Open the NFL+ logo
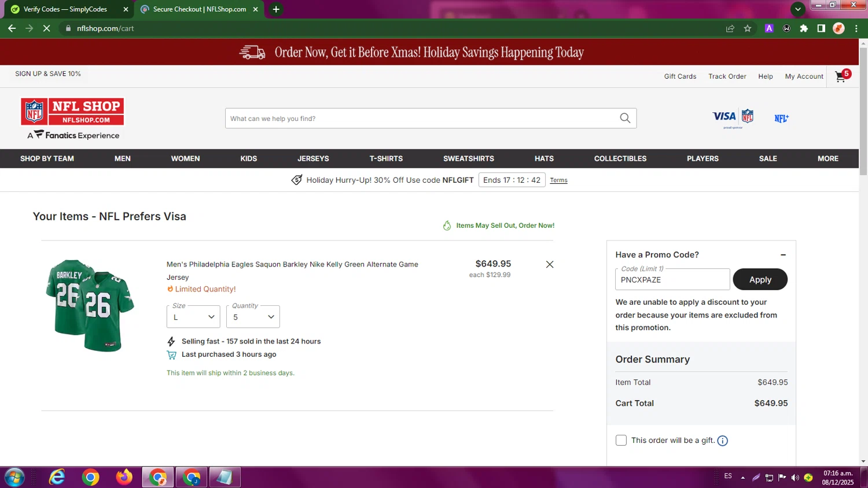This screenshot has height=488, width=868. tap(782, 118)
